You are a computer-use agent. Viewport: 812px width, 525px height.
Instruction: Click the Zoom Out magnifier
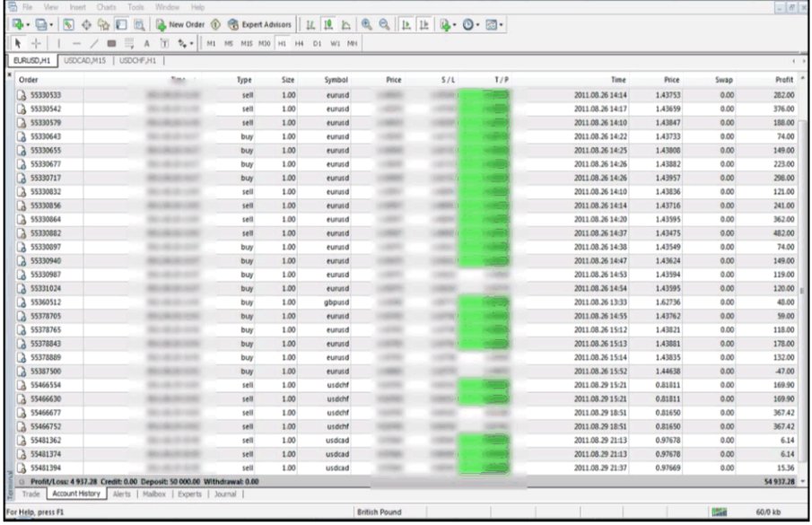pos(384,24)
